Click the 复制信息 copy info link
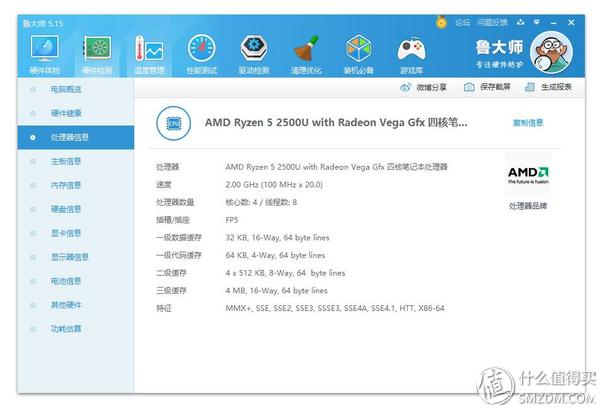Screen dimensions: 600x410 tap(528, 123)
